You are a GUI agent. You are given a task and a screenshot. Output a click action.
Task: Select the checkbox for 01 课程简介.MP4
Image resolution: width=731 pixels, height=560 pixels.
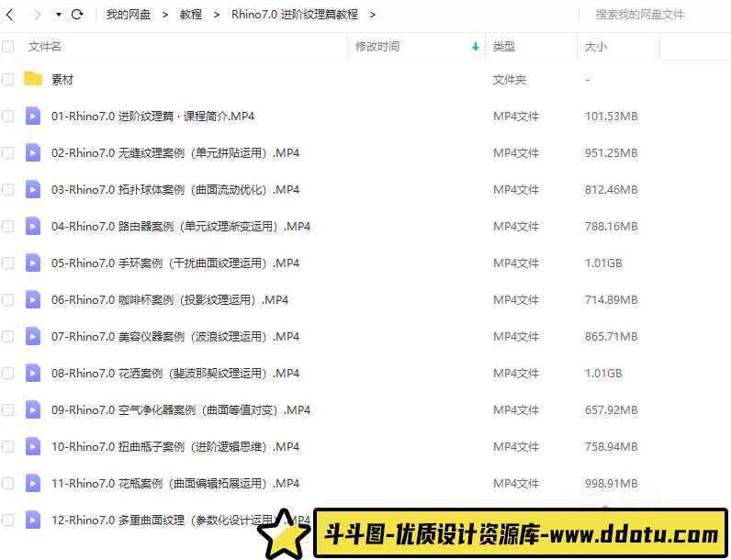point(8,116)
